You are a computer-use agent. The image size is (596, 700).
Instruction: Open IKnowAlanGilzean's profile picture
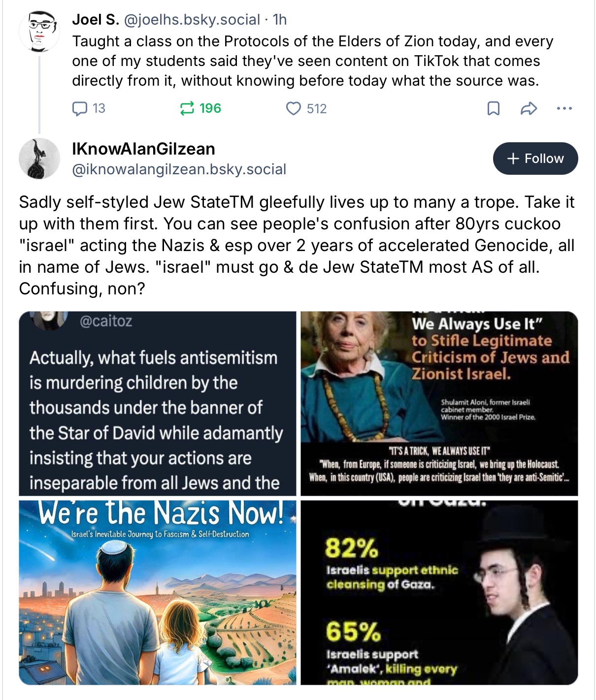(x=39, y=159)
